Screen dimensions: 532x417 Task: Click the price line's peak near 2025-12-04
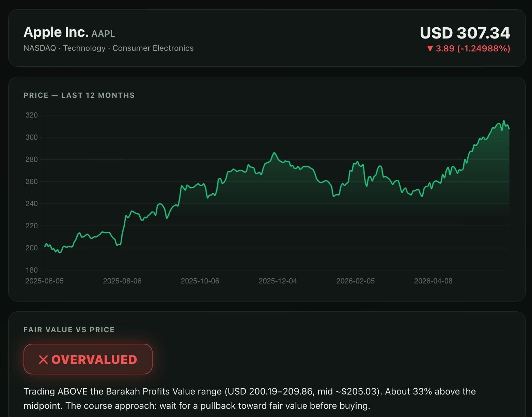[274, 153]
